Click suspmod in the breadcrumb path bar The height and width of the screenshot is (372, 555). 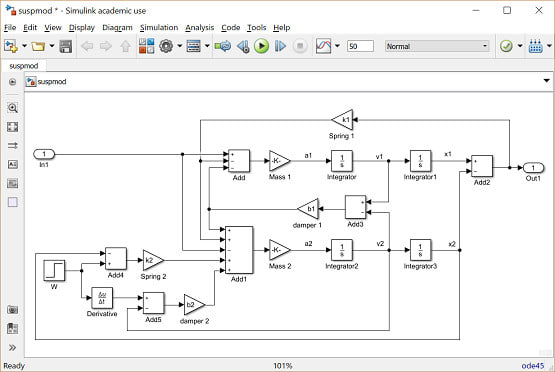52,82
